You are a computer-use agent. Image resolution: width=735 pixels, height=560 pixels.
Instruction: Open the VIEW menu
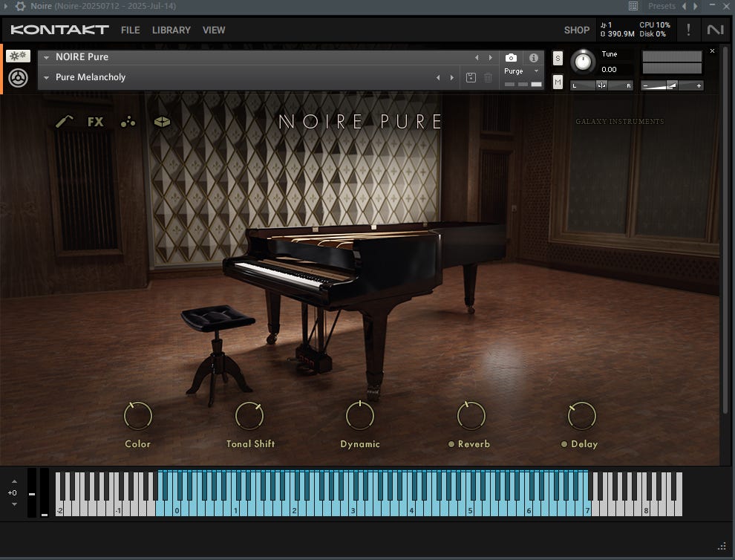coord(214,30)
